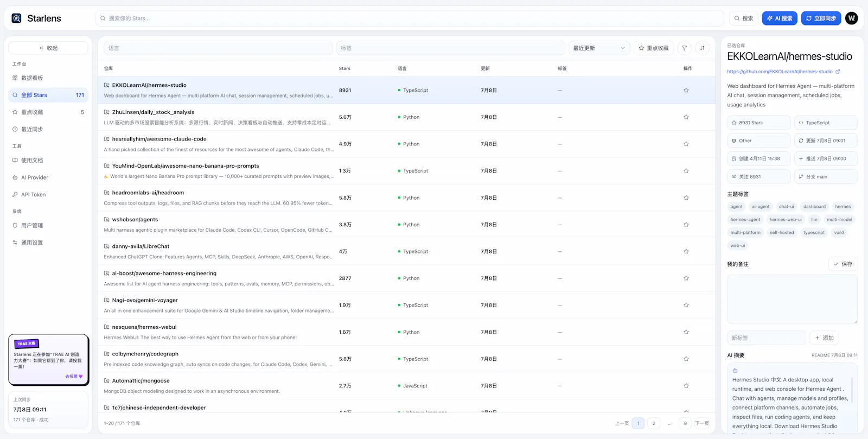
Task: Click the sort order arrows icon
Action: coord(702,48)
